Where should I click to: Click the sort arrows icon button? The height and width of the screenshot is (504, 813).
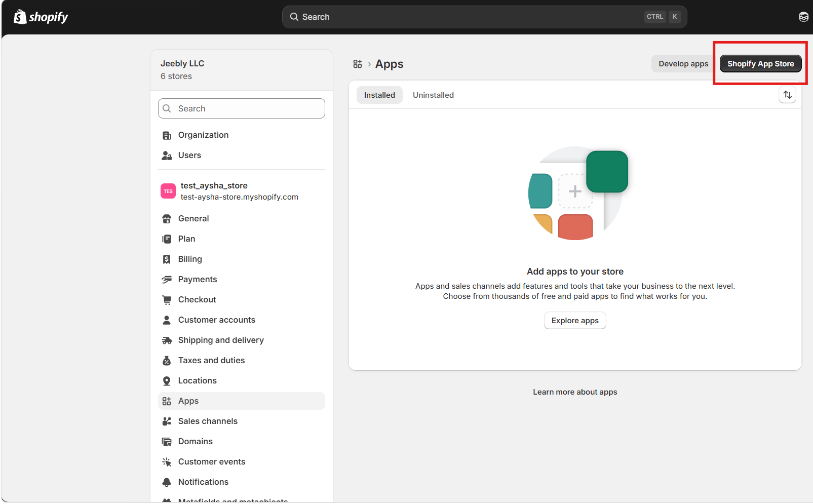787,95
